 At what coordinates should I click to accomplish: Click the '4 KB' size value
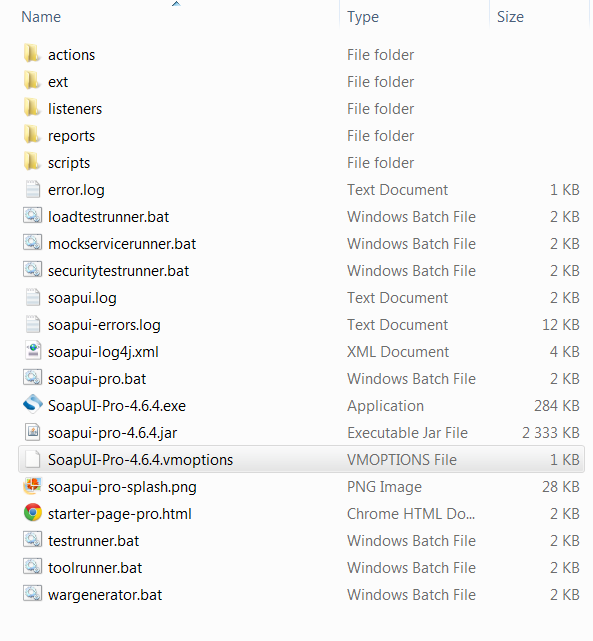pos(564,352)
